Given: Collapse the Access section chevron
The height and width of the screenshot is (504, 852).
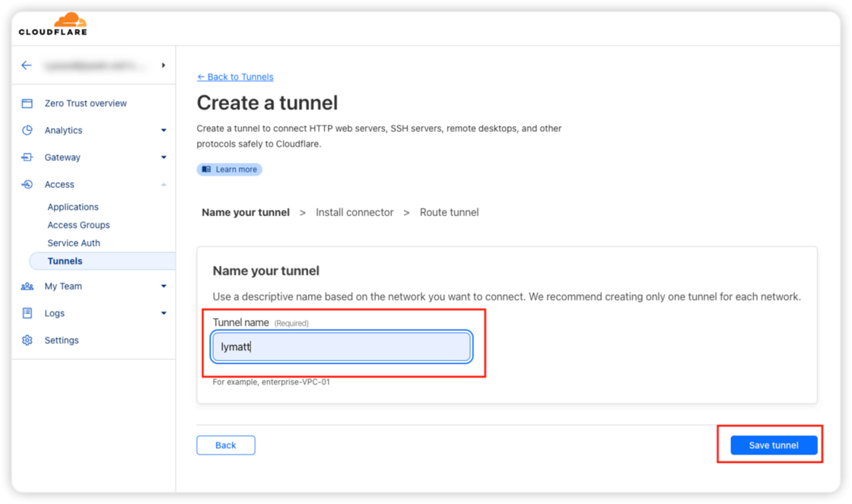Looking at the screenshot, I should pyautogui.click(x=164, y=185).
